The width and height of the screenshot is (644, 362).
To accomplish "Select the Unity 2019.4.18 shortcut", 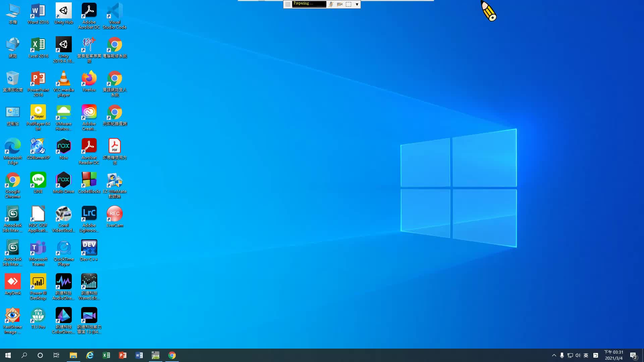I will tap(63, 50).
